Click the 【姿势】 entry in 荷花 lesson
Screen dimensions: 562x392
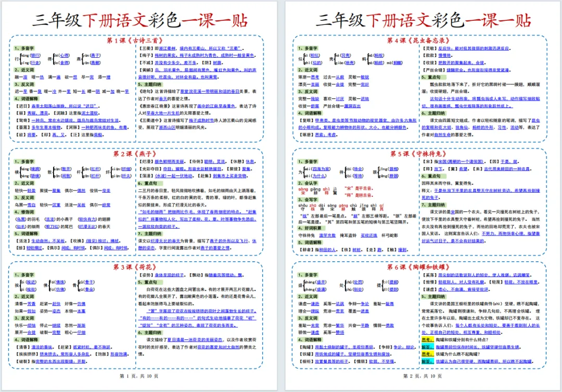(x=161, y=275)
